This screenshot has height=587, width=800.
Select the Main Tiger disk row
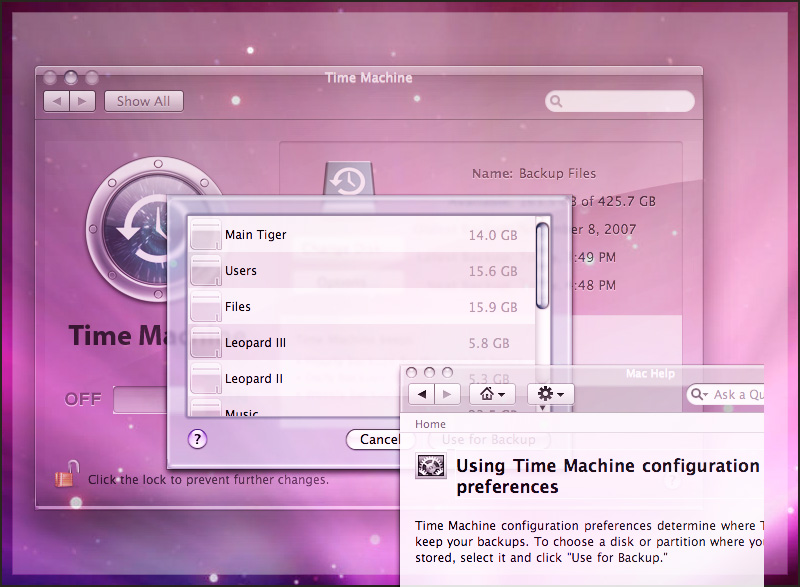click(362, 235)
